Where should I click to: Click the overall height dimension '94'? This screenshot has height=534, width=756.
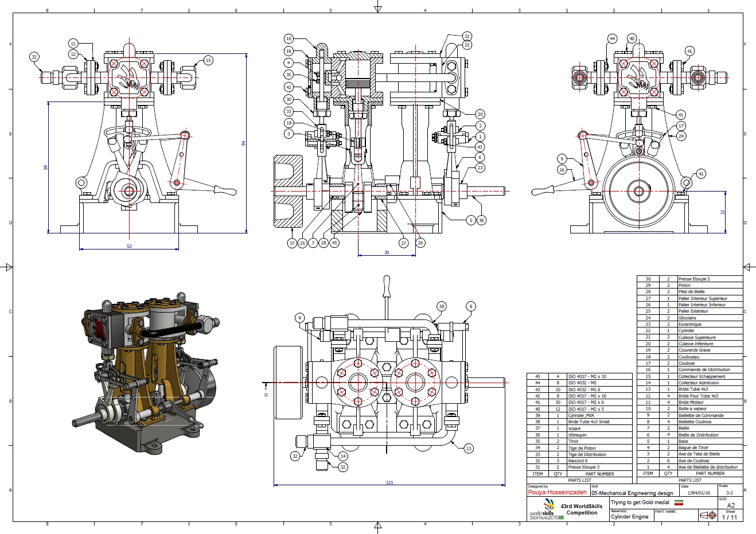(x=243, y=143)
